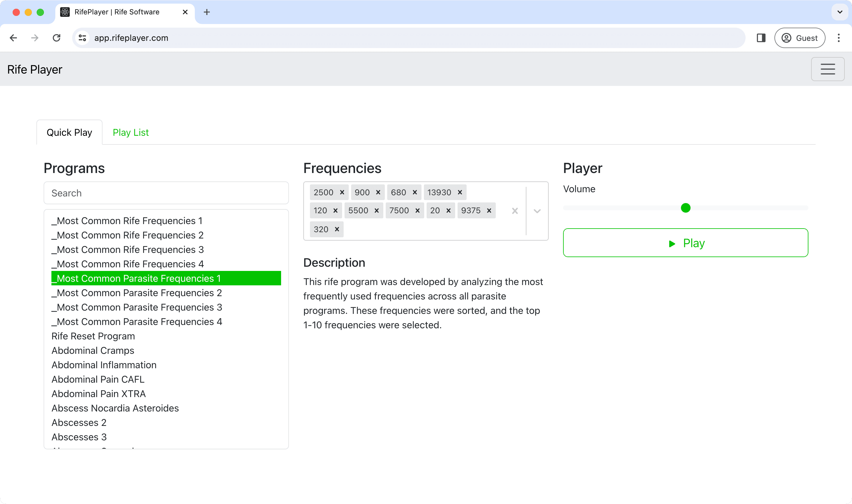
Task: Remove the 320 frequency tag
Action: [337, 229]
